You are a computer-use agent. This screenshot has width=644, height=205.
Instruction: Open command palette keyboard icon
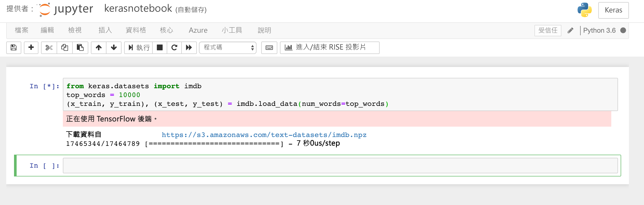(x=269, y=48)
